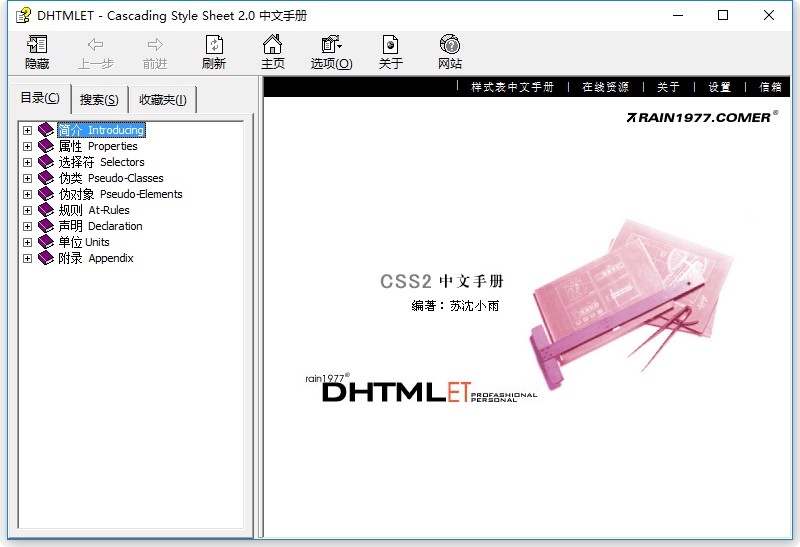Click the 前进 (Forward) arrow icon

pos(155,45)
